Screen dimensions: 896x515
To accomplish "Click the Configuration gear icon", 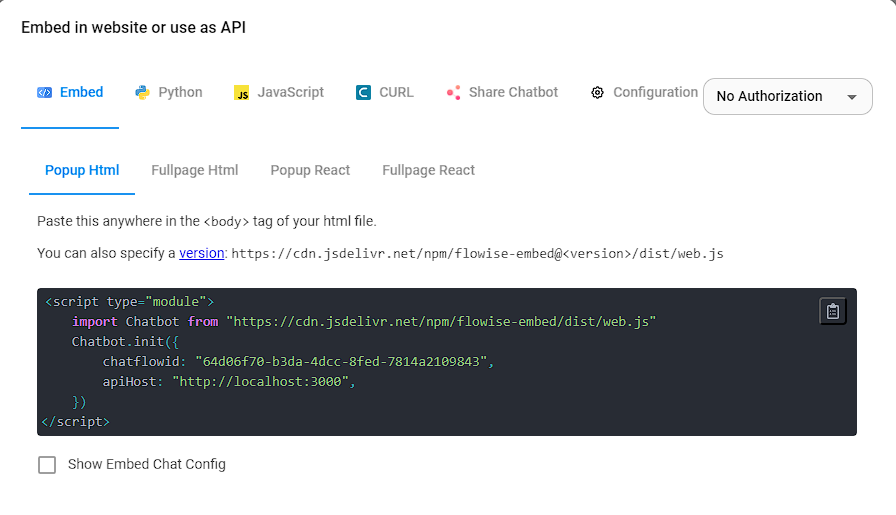I will pos(598,93).
